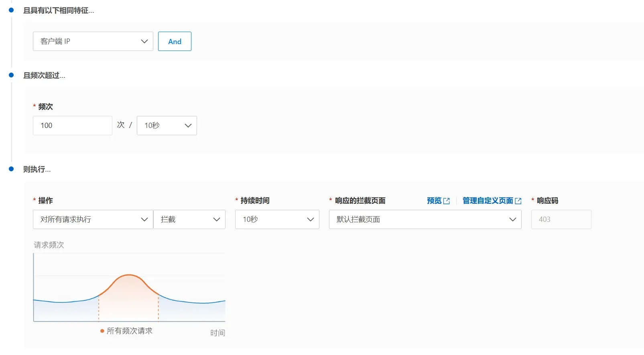
Task: Open the 持续时间 10秒 dropdown
Action: click(277, 219)
